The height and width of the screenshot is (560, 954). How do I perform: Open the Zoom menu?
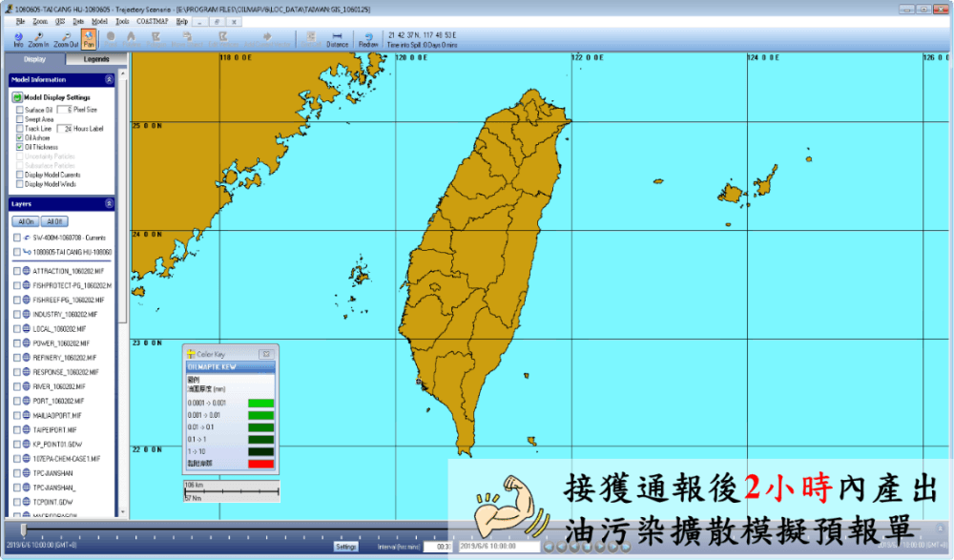(40, 21)
